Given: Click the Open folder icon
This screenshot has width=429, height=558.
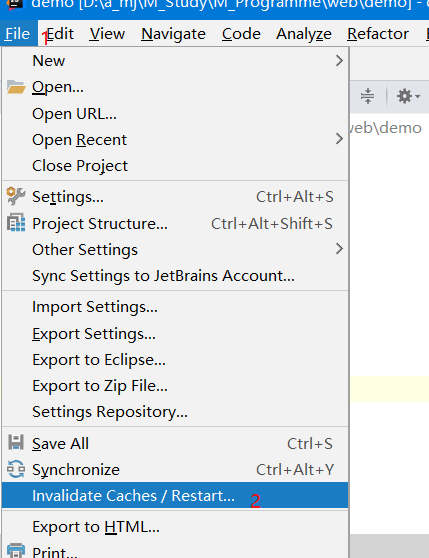Looking at the screenshot, I should pos(16,87).
